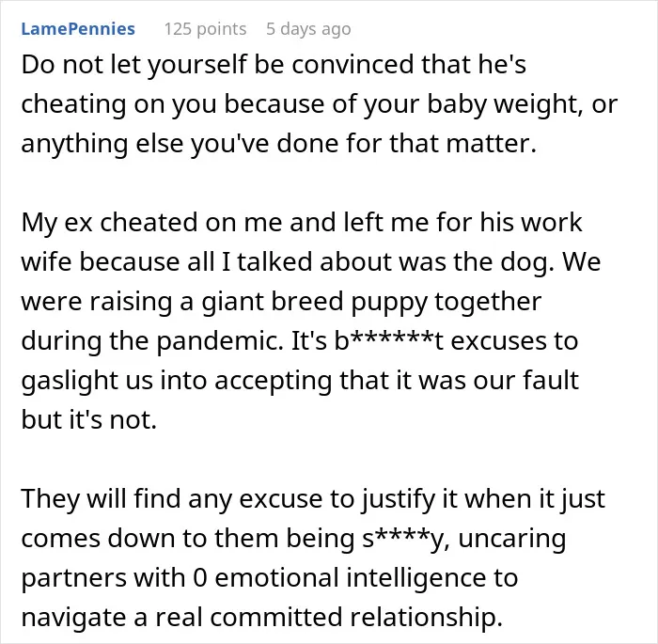Open the 5 days ago timestamp permalink
This screenshot has height=644, width=658.
click(x=308, y=29)
